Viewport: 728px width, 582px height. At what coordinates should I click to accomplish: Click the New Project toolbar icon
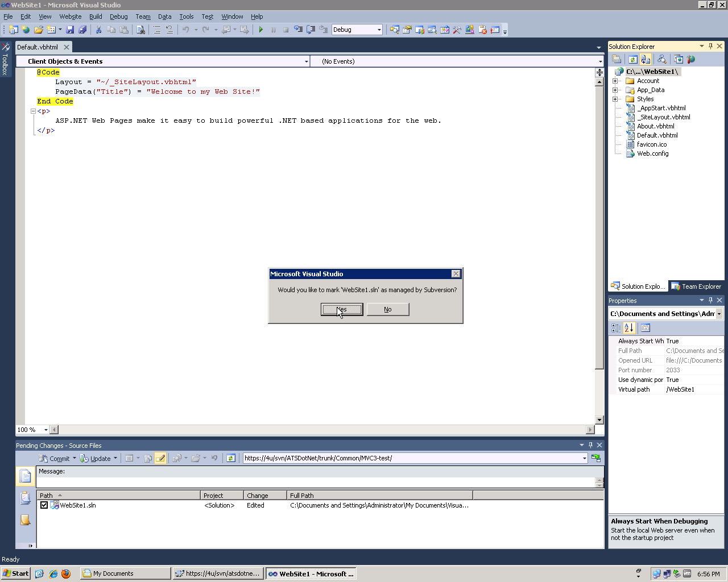click(13, 30)
